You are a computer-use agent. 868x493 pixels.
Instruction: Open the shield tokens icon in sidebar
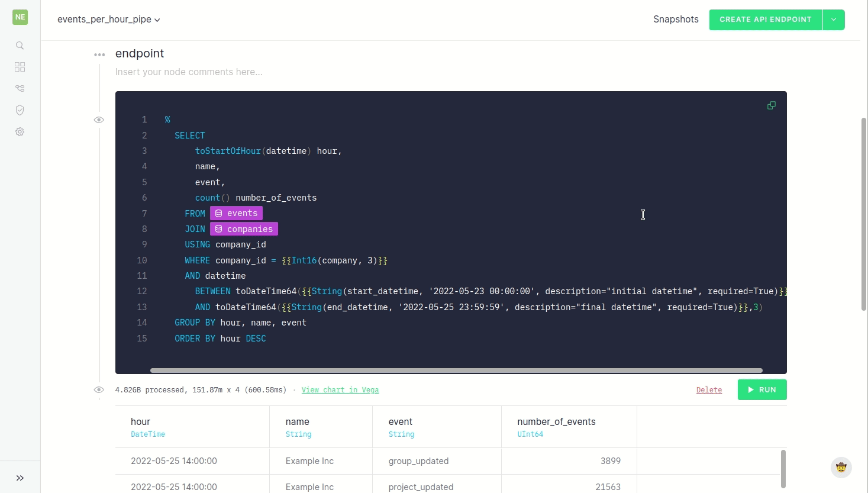pyautogui.click(x=20, y=110)
